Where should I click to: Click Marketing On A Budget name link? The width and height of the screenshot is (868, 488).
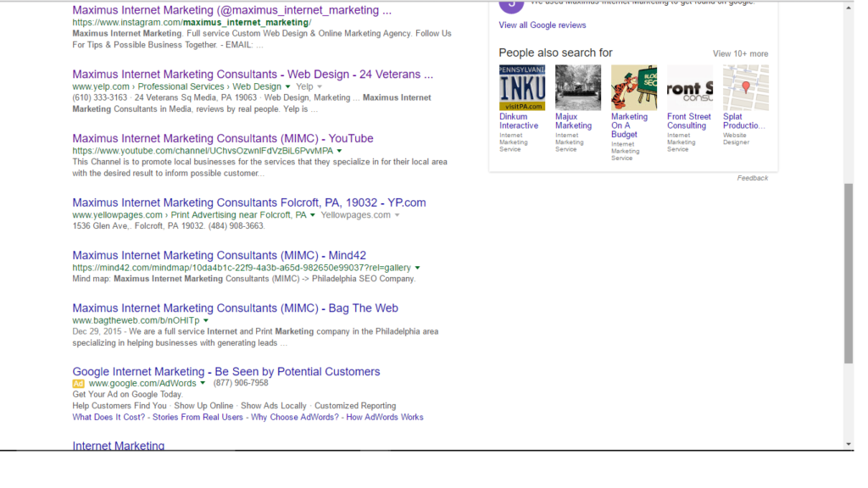pyautogui.click(x=630, y=125)
